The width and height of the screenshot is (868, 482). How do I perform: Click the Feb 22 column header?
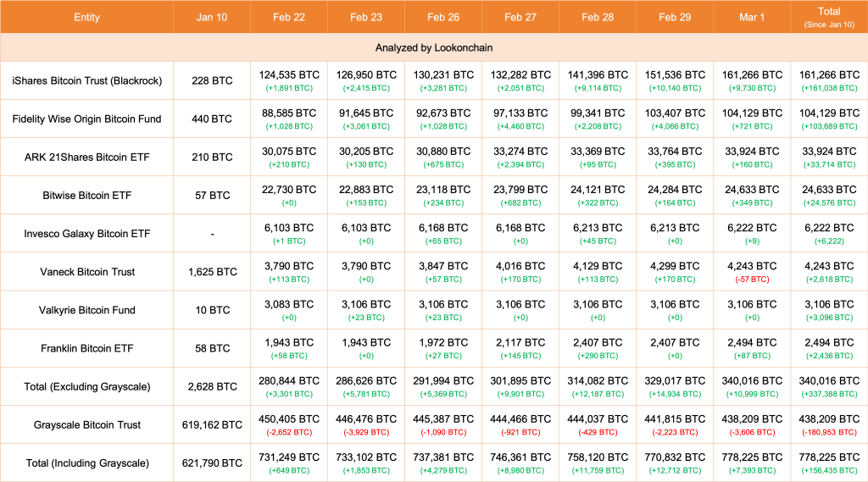289,17
